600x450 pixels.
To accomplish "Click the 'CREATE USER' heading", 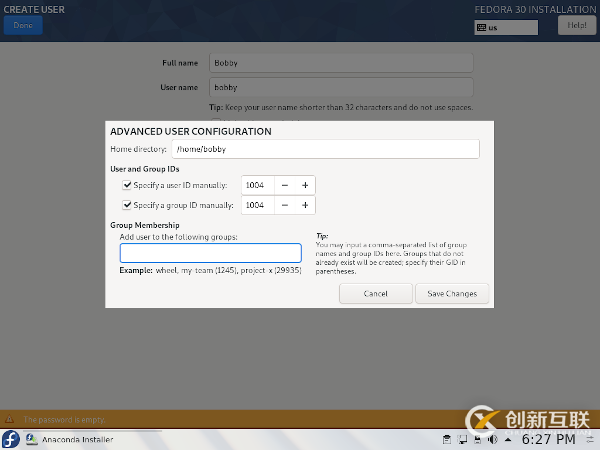I will coord(34,10).
